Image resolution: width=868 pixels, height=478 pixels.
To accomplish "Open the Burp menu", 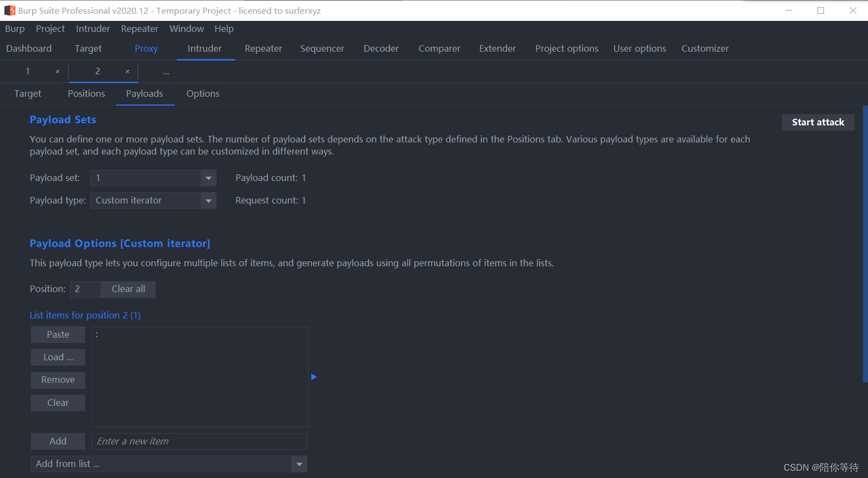I will tap(15, 29).
